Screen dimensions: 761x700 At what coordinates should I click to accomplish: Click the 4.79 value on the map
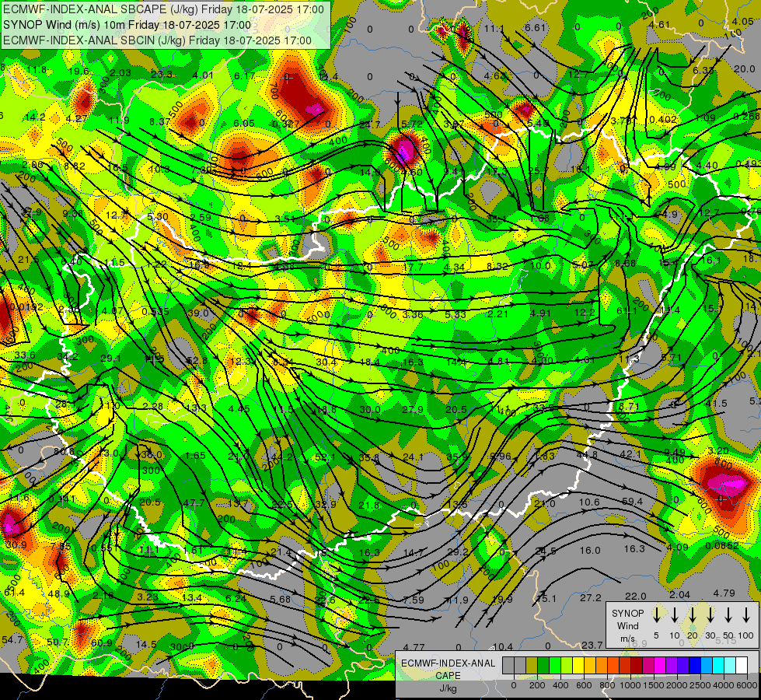724,593
